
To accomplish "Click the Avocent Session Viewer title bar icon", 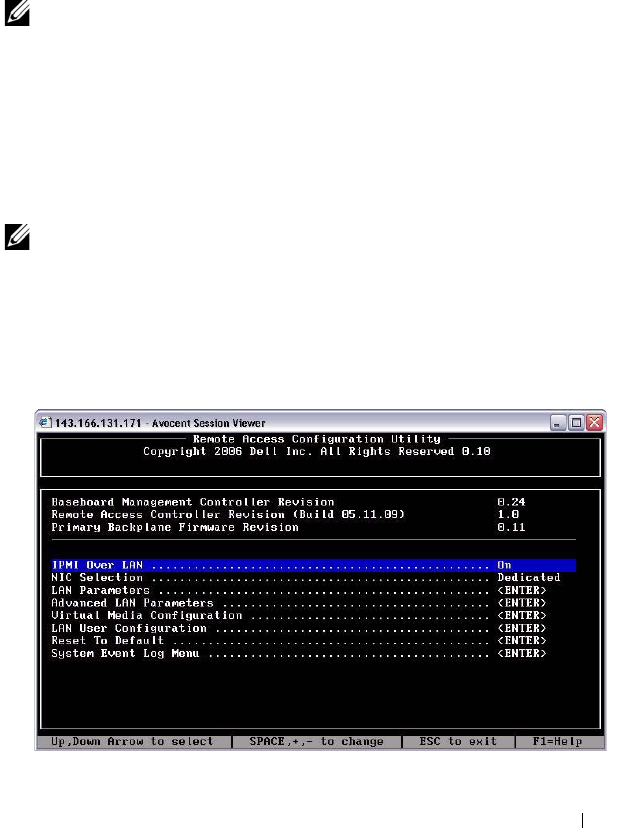I will pyautogui.click(x=45, y=422).
